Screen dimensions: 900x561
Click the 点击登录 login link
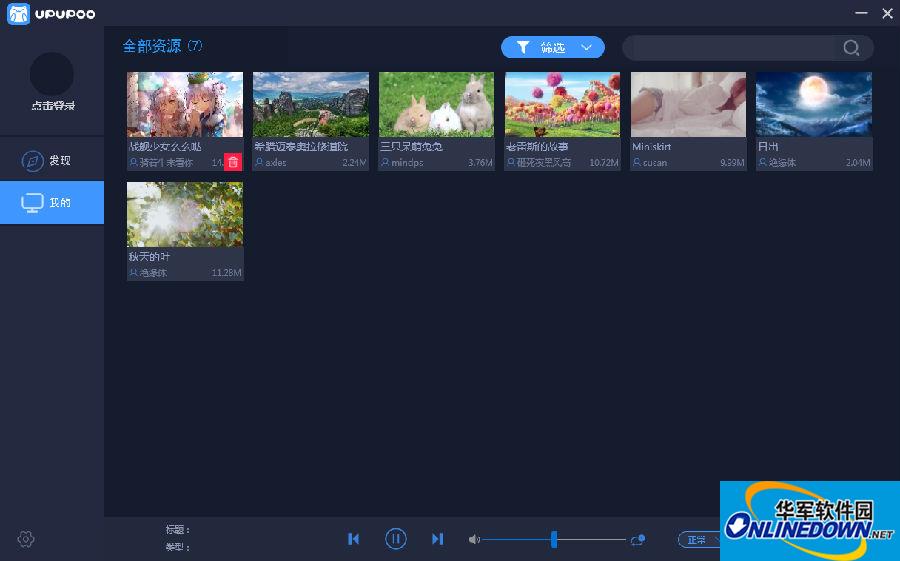click(x=52, y=106)
